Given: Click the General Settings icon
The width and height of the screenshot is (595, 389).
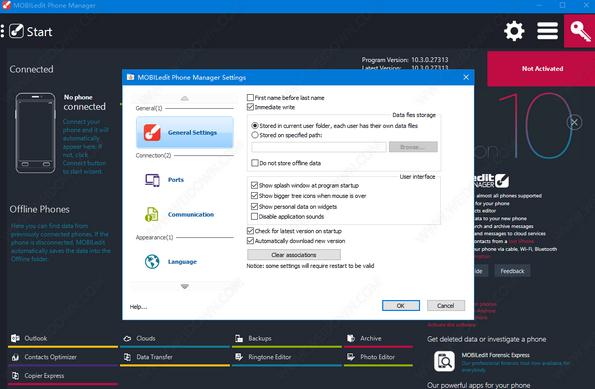Looking at the screenshot, I should pos(152,132).
